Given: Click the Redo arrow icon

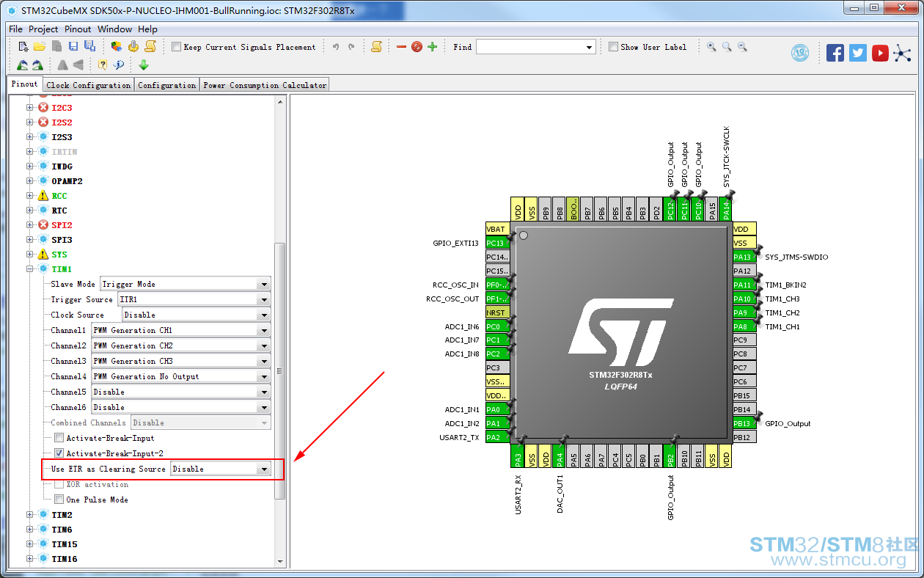Looking at the screenshot, I should (x=351, y=47).
